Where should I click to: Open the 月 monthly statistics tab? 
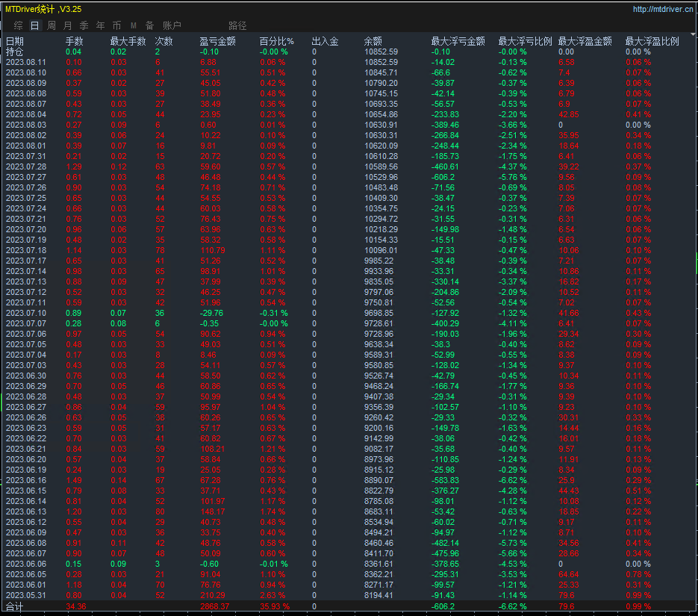(x=67, y=25)
